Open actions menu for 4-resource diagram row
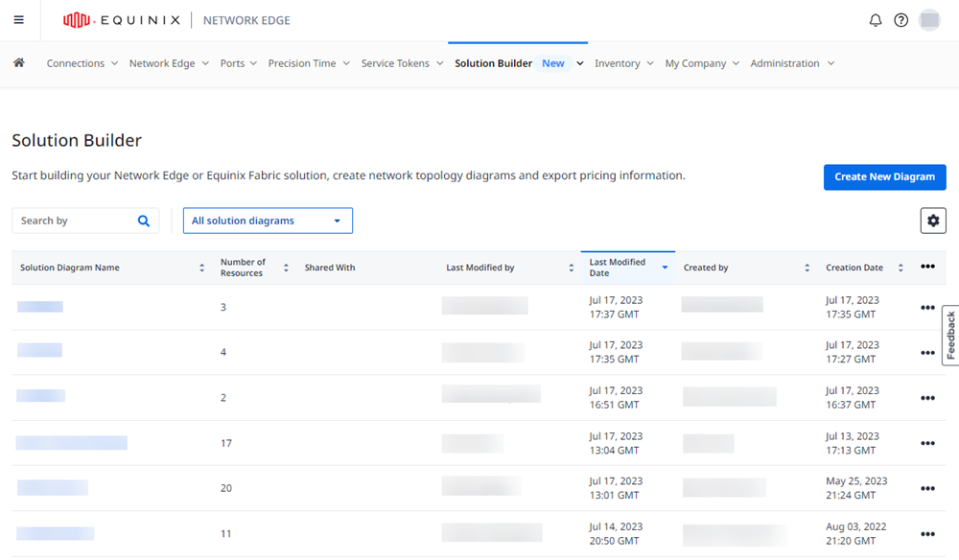959x560 pixels. click(927, 353)
